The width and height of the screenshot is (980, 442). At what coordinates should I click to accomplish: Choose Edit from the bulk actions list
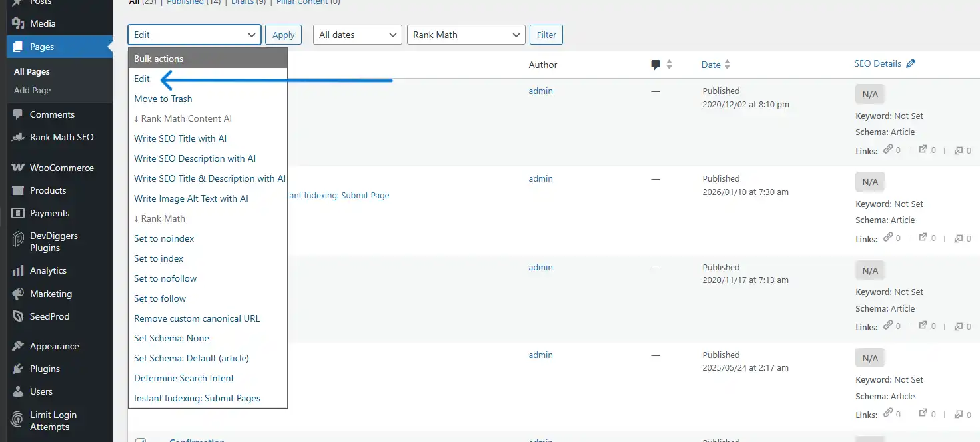click(208, 79)
